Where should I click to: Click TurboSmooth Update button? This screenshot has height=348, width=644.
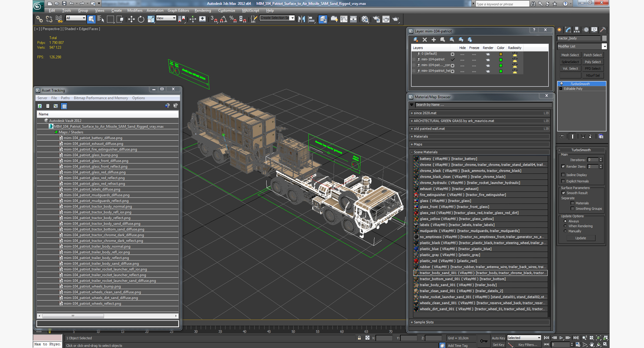point(580,238)
